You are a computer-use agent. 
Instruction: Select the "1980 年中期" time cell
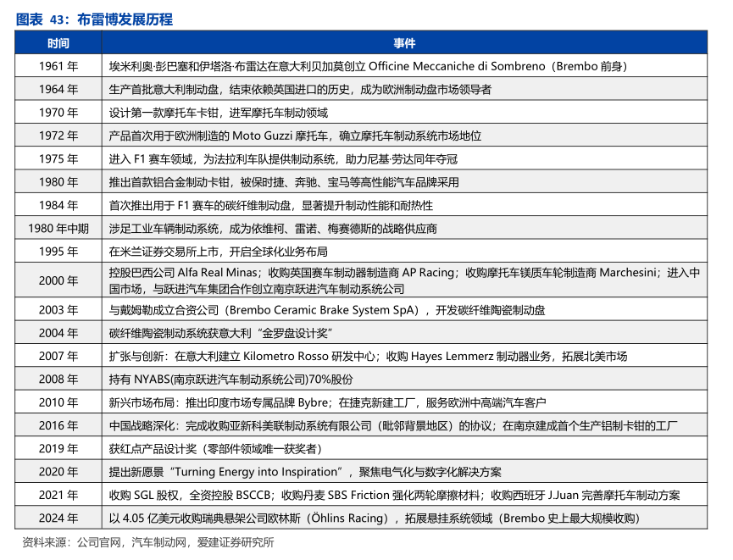click(58, 228)
